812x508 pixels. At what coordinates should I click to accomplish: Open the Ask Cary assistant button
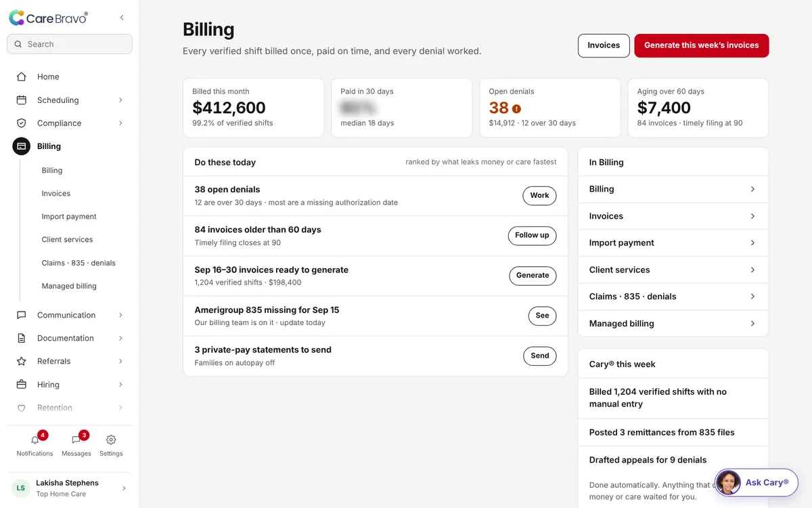[756, 482]
